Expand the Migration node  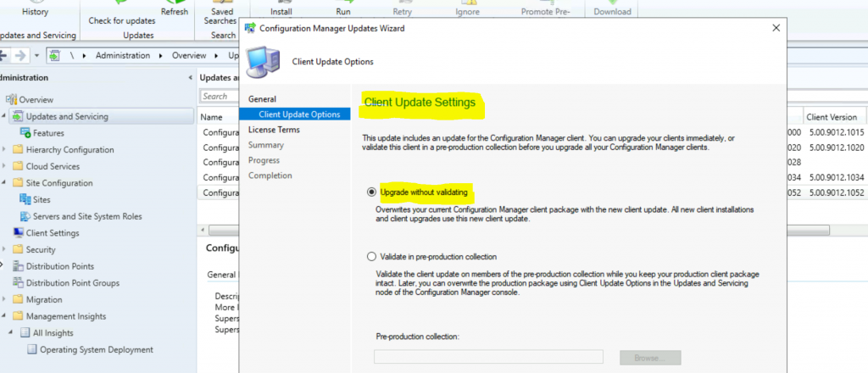[5, 299]
